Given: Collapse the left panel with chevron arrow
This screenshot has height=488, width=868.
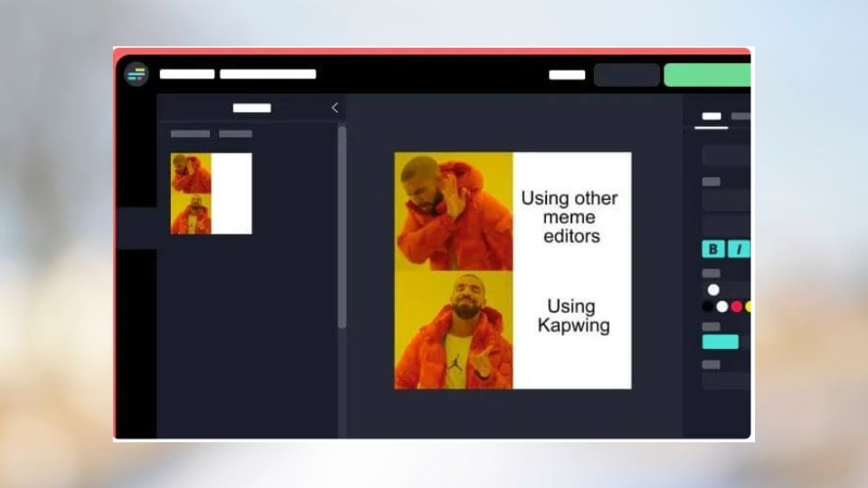Looking at the screenshot, I should [x=335, y=108].
